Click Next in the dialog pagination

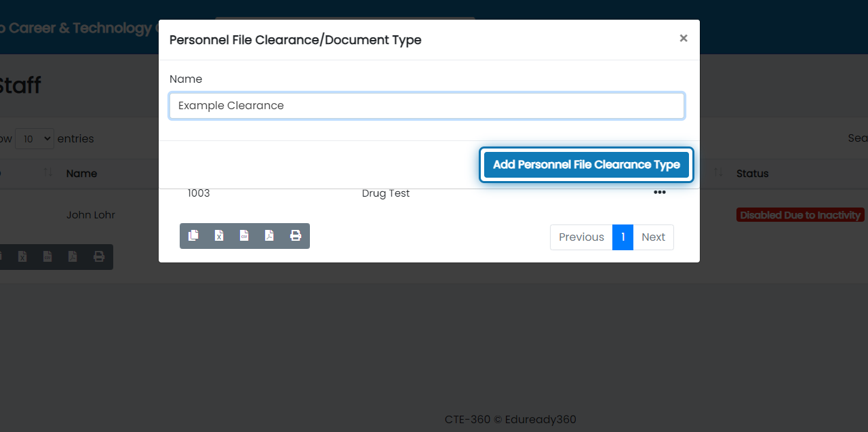pyautogui.click(x=653, y=237)
